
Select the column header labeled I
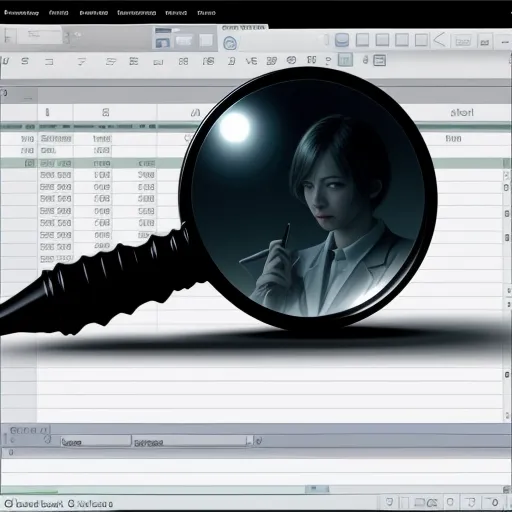pyautogui.click(x=48, y=112)
